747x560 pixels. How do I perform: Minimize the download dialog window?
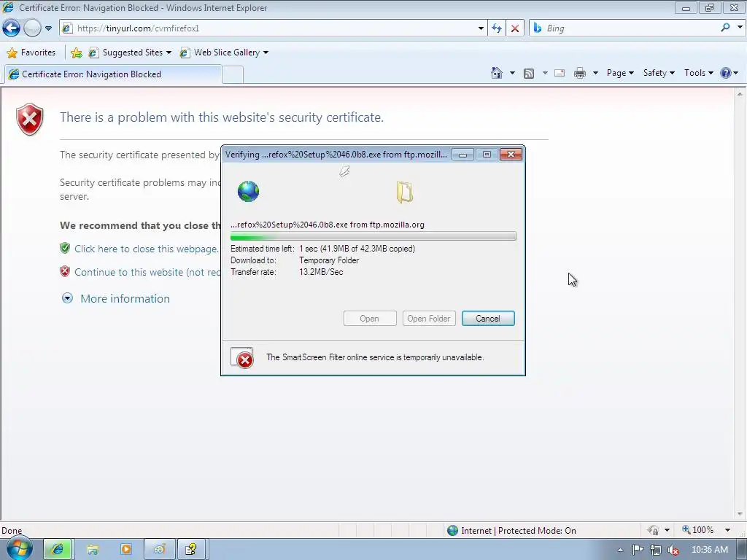[x=462, y=155]
